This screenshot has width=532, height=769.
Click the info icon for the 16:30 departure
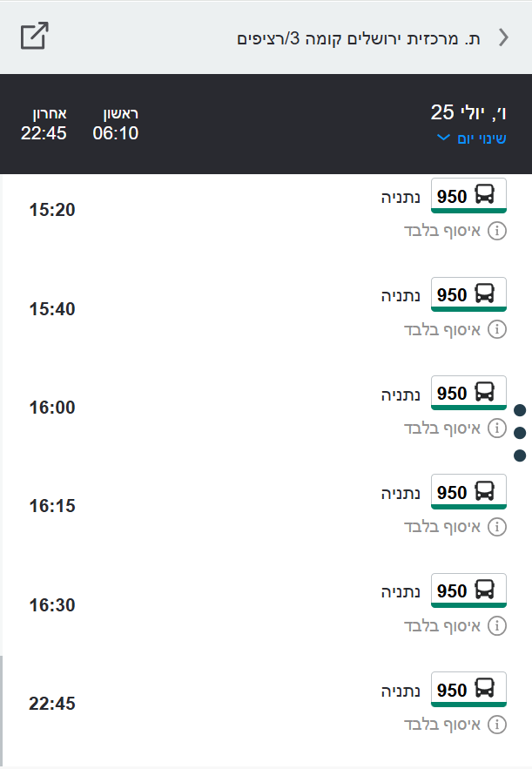click(x=496, y=625)
